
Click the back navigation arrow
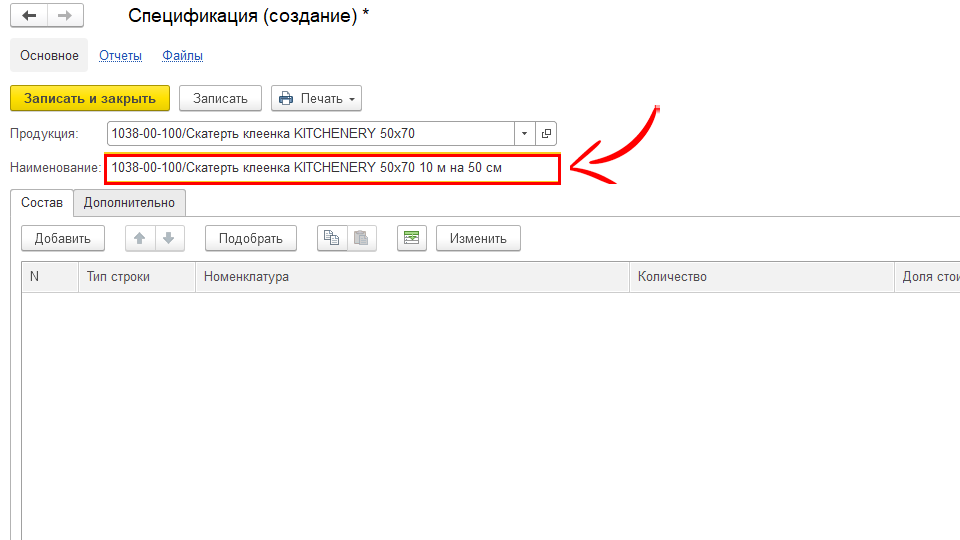pos(29,16)
